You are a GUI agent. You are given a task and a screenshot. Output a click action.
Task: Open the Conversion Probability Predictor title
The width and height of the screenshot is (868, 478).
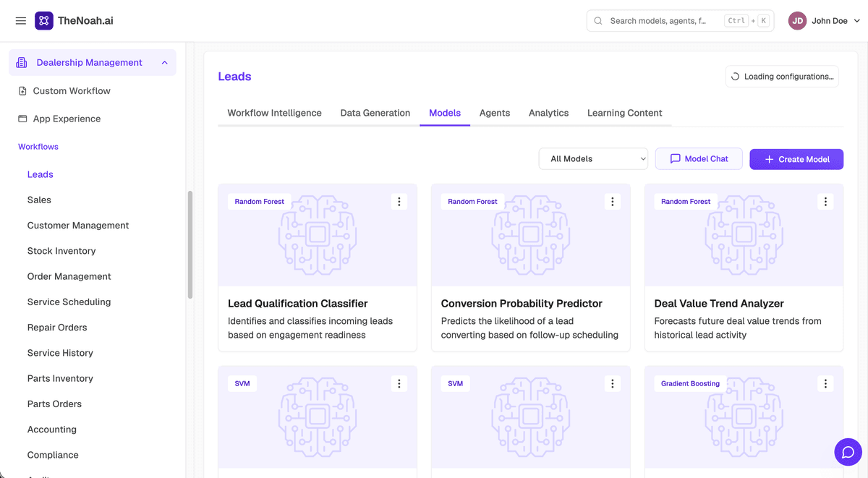(x=522, y=304)
